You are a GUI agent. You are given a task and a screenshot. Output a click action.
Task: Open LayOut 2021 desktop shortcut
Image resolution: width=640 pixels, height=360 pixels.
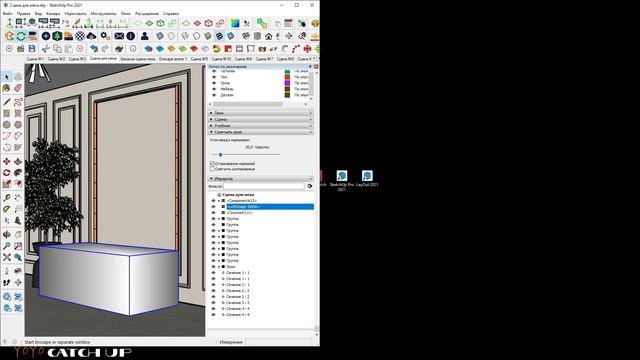(367, 179)
